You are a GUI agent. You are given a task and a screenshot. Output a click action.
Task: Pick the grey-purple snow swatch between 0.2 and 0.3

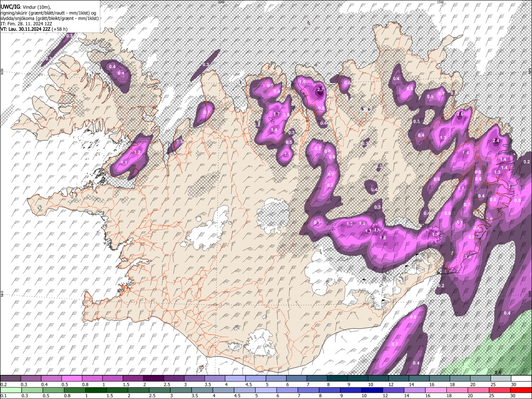click(11, 379)
